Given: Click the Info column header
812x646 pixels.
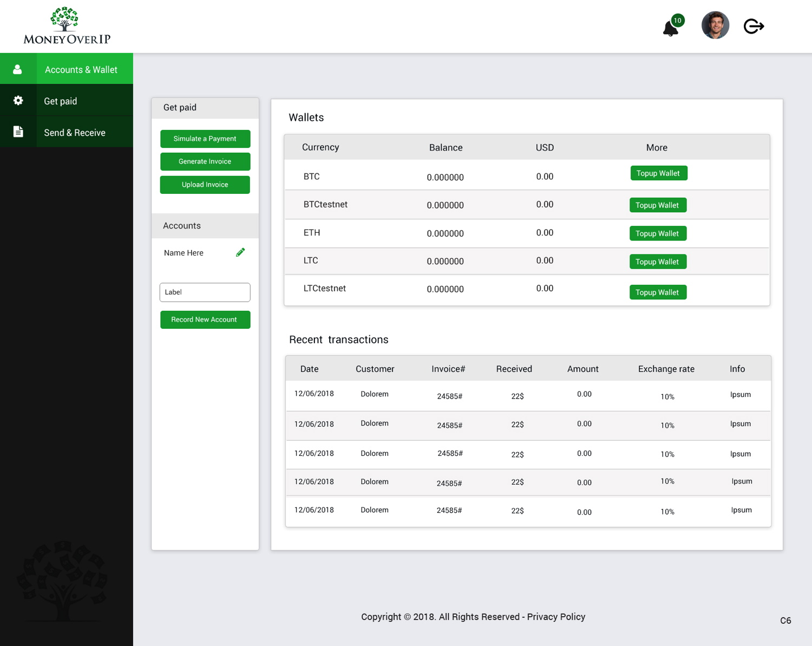Looking at the screenshot, I should (737, 369).
